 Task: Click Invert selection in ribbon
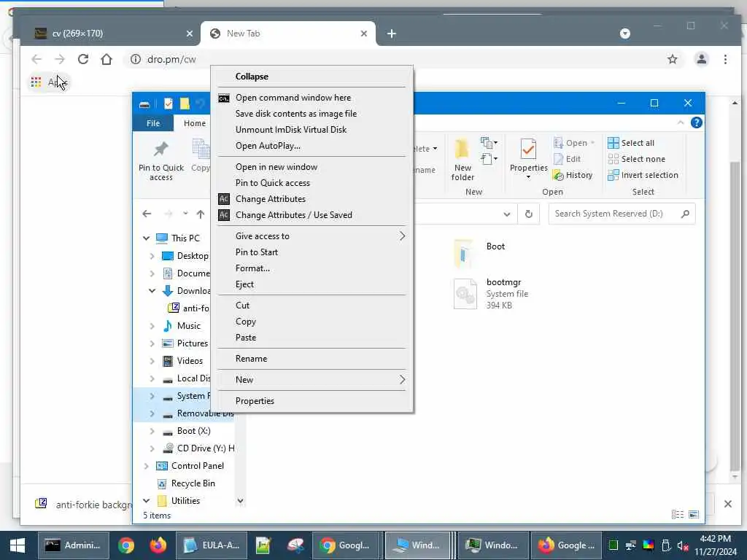(x=643, y=175)
